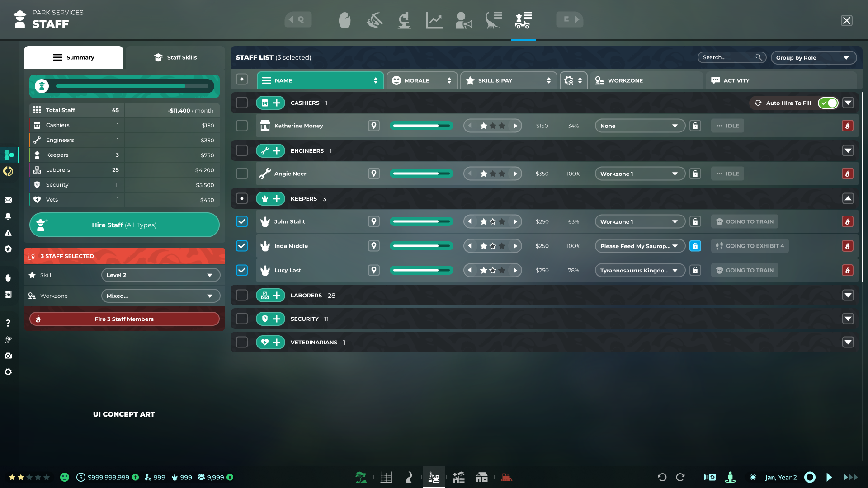Screen dimensions: 868x488
Task: Click the mail envelope icon in the left sidebar
Action: (8, 200)
